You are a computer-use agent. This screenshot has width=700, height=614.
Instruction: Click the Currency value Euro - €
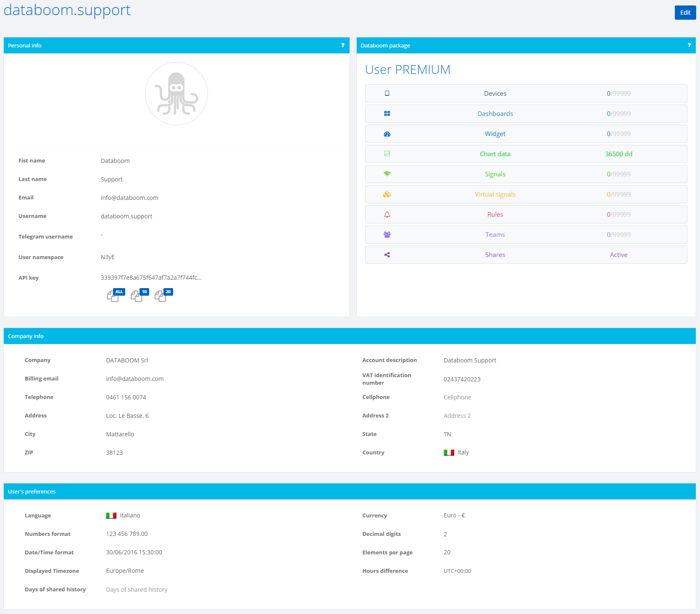454,515
